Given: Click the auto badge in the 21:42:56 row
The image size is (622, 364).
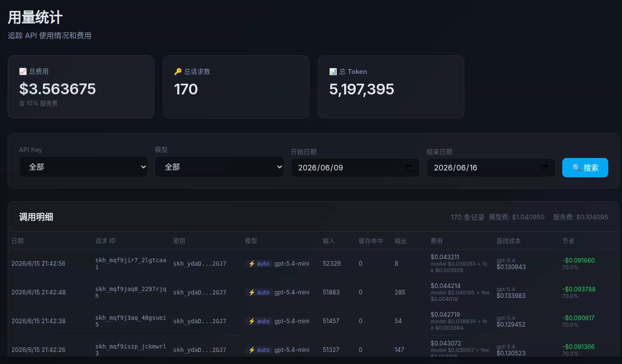Looking at the screenshot, I should click(259, 264).
